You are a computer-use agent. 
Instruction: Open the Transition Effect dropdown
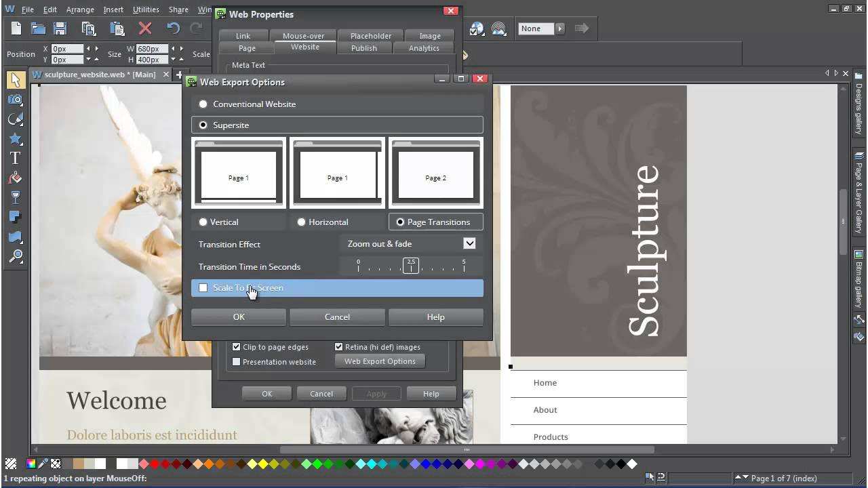click(469, 243)
